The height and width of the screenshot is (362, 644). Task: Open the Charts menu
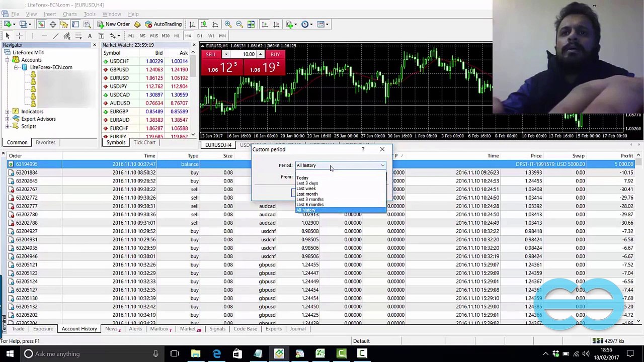pos(70,14)
